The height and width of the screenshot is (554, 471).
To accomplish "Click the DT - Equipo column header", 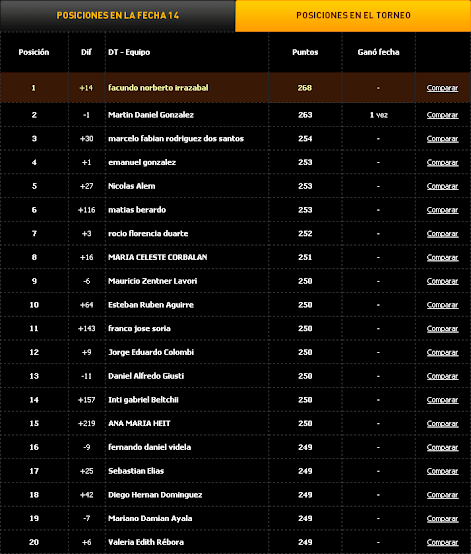I will 129,52.
